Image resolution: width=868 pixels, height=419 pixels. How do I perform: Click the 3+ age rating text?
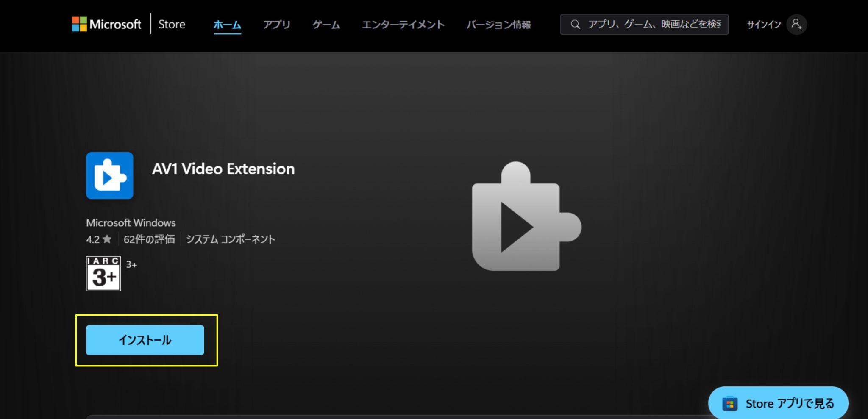pos(131,265)
